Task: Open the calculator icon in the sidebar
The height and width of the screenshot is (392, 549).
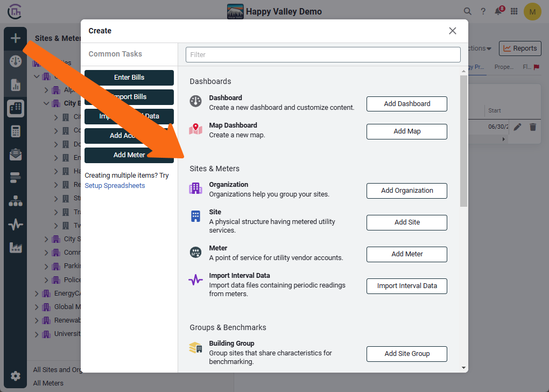Action: (16, 131)
